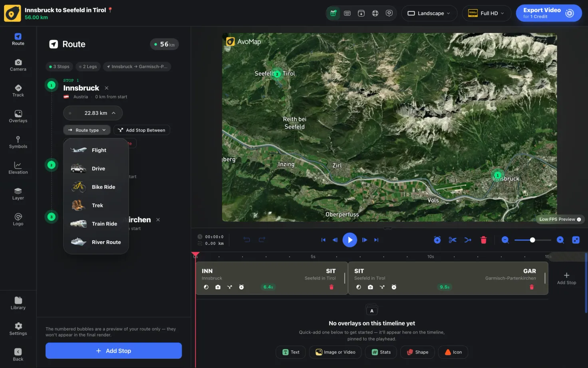Play the route animation
Viewport: 588px width, 368px height.
click(x=350, y=240)
